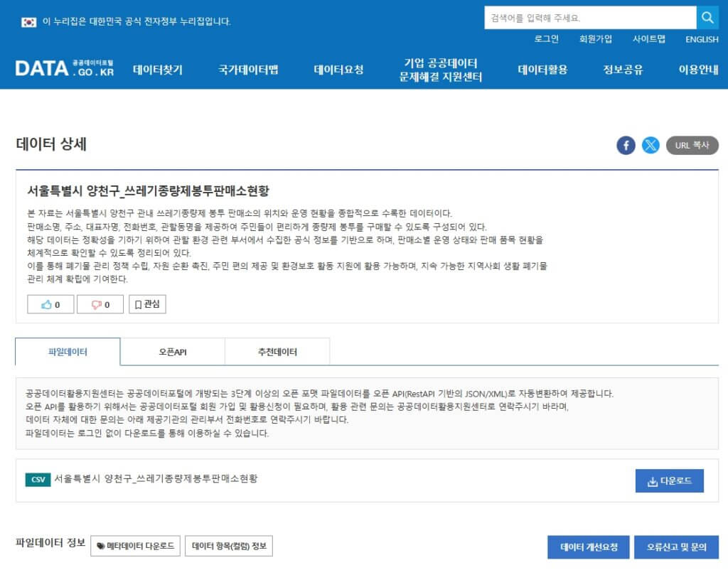Image resolution: width=728 pixels, height=570 pixels.
Task: Share the page via the X icon
Action: coord(651,145)
